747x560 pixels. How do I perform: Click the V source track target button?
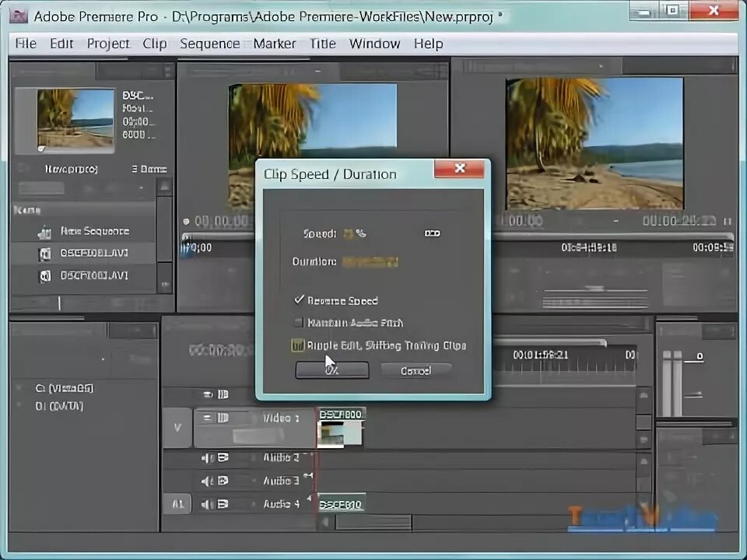pyautogui.click(x=177, y=428)
